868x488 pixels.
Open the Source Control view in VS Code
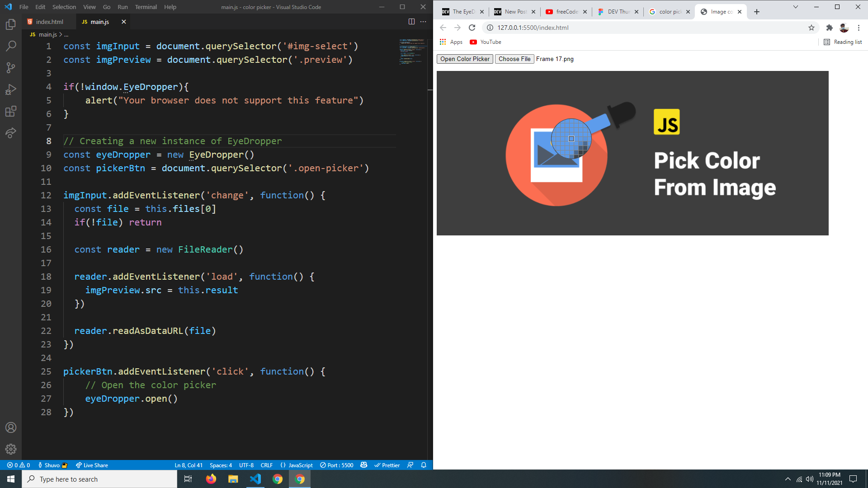pyautogui.click(x=11, y=68)
